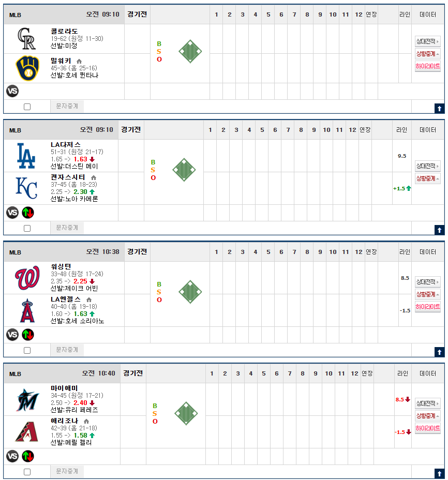Tick the checkbox for Dodgers–Kansas City game

coord(27,229)
